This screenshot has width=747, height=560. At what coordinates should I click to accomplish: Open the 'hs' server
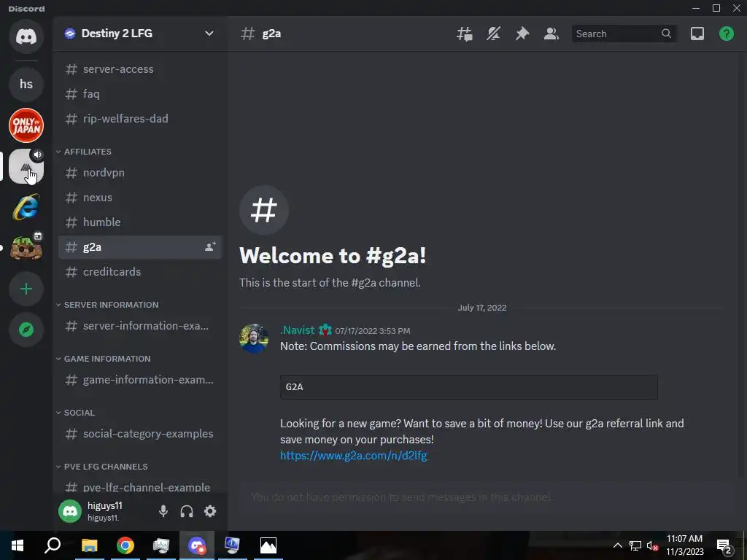pos(26,85)
